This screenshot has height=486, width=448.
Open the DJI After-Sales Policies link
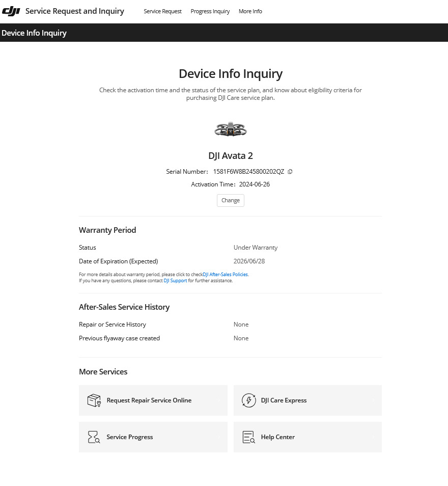[225, 274]
